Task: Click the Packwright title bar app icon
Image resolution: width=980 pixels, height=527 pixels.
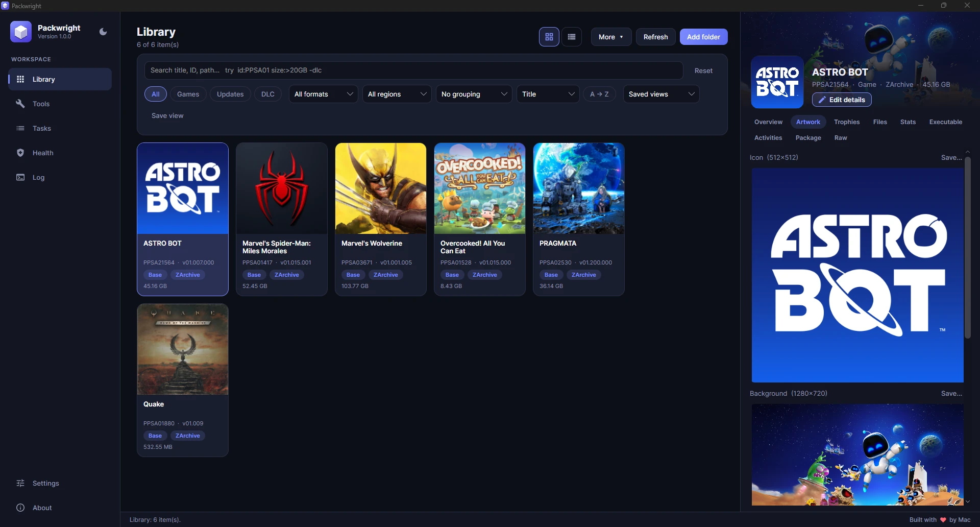Action: click(5, 6)
